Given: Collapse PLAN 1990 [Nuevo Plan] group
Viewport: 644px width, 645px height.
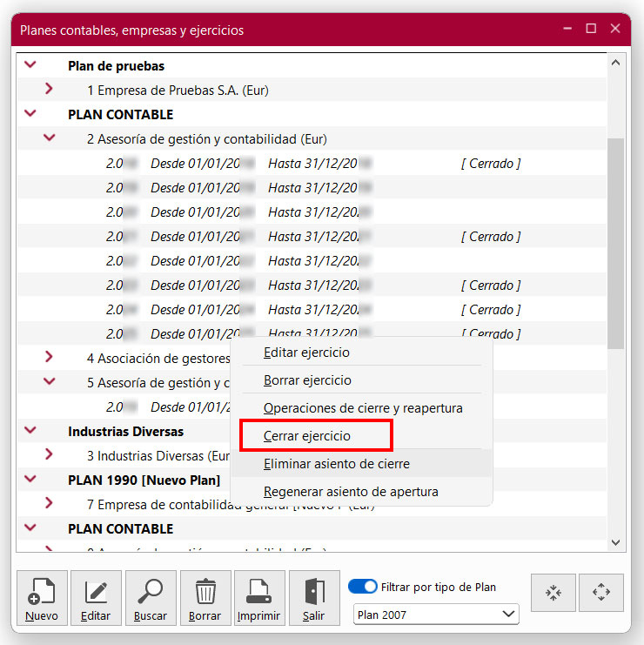Looking at the screenshot, I should [x=30, y=479].
